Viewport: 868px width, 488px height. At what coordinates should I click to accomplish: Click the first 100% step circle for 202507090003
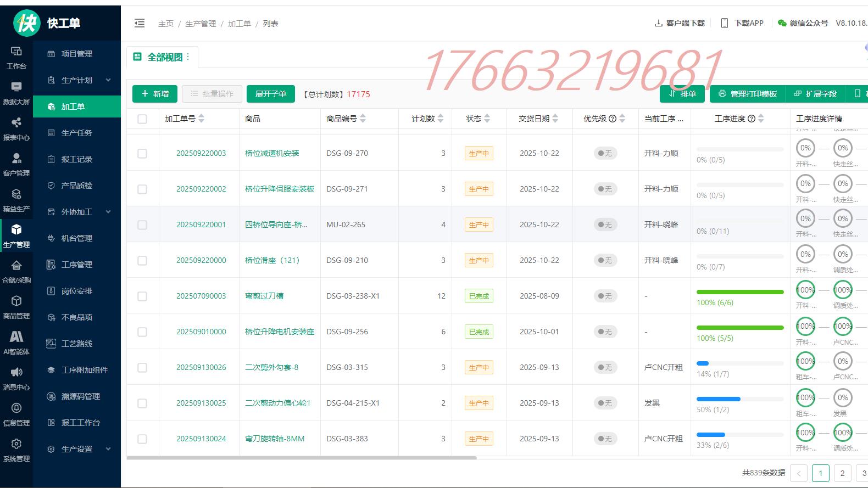click(805, 290)
